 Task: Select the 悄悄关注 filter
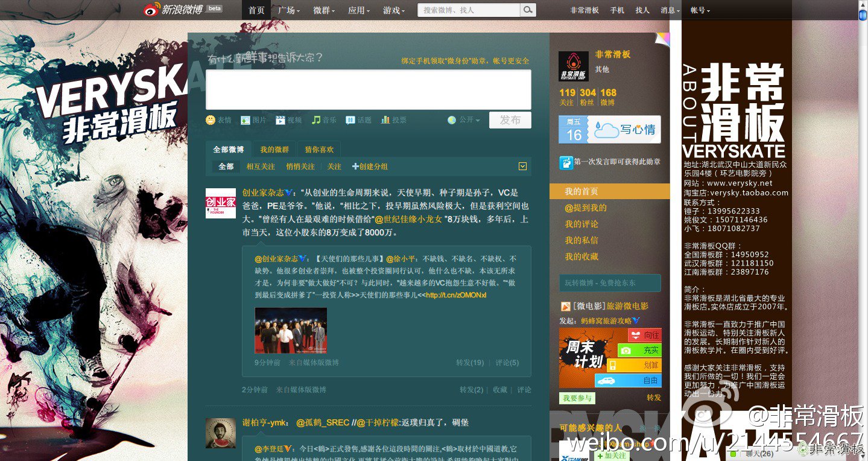click(x=300, y=167)
